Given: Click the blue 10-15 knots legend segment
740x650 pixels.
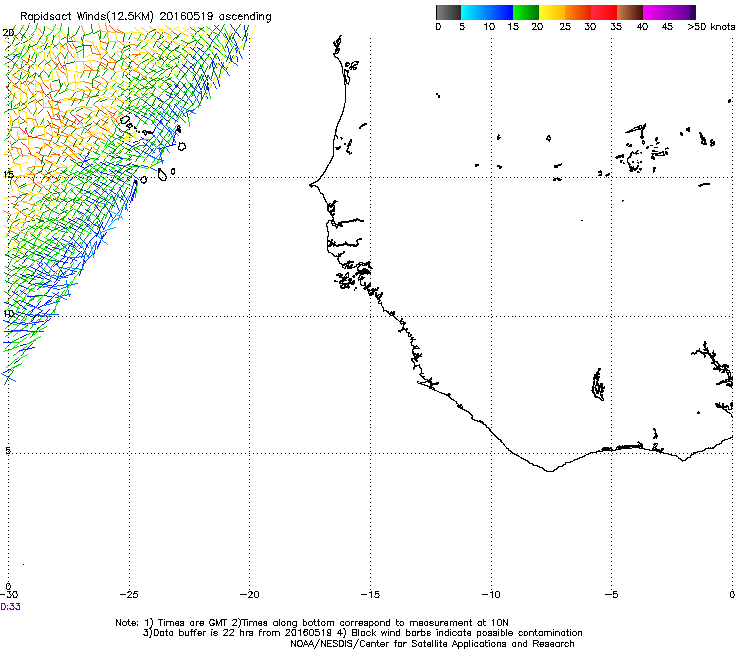Looking at the screenshot, I should (500, 12).
